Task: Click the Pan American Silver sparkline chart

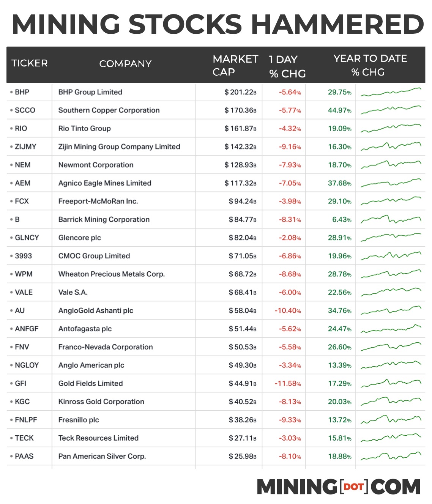Action: pos(391,456)
